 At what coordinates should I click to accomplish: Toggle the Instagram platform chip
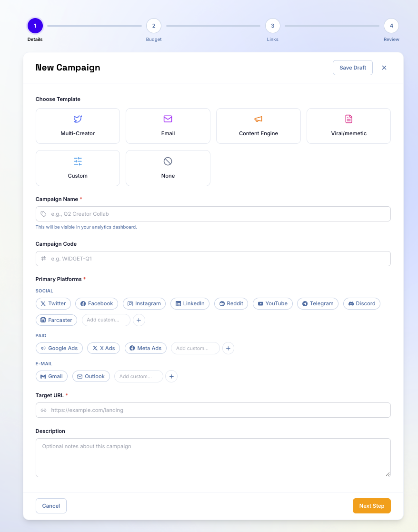pos(144,303)
